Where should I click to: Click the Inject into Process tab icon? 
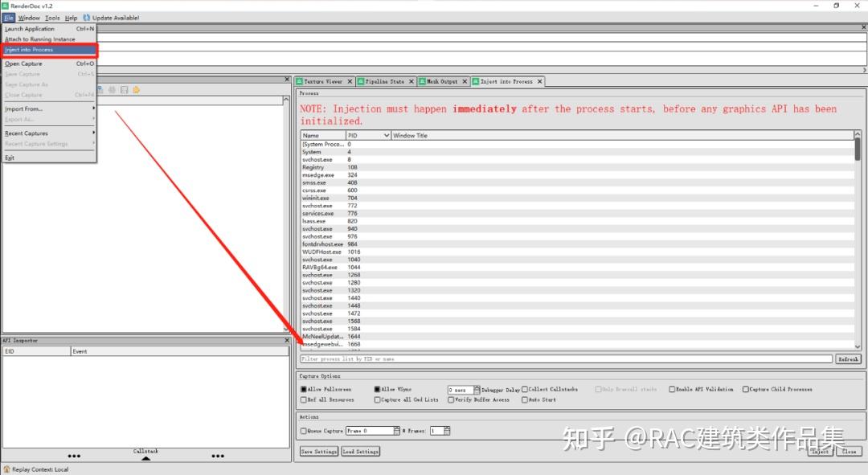click(476, 81)
